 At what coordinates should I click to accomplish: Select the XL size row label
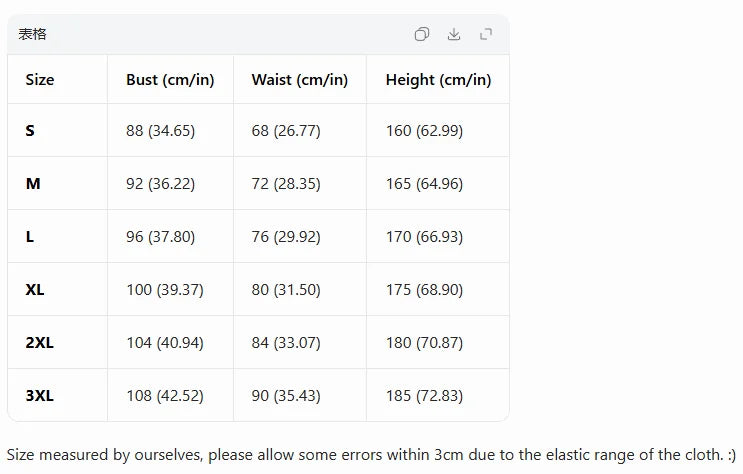35,290
